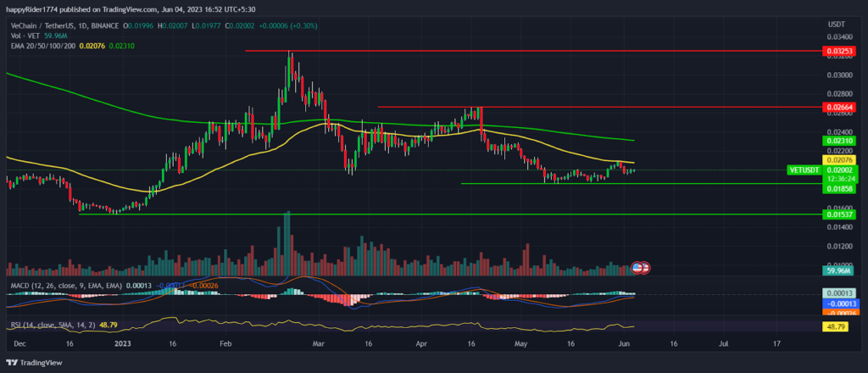Click the C0.02002 close value in legend
Viewport: 868px width, 373px height.
point(238,26)
